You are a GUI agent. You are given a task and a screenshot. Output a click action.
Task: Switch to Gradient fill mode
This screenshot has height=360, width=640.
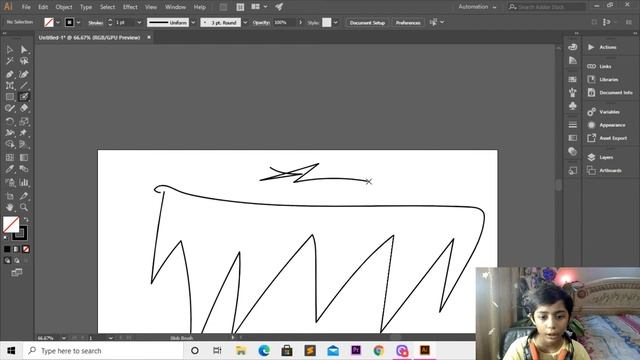pyautogui.click(x=16, y=249)
